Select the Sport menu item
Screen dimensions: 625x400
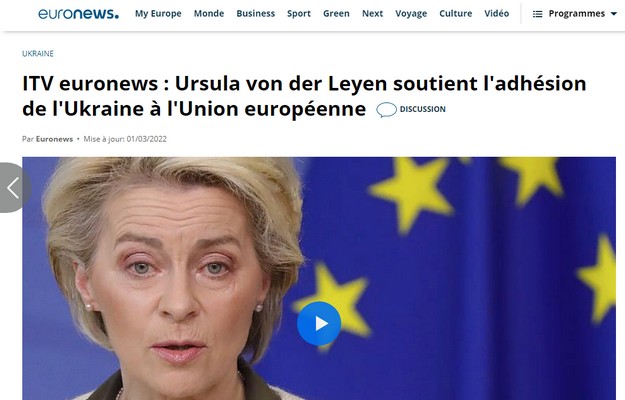tap(299, 14)
